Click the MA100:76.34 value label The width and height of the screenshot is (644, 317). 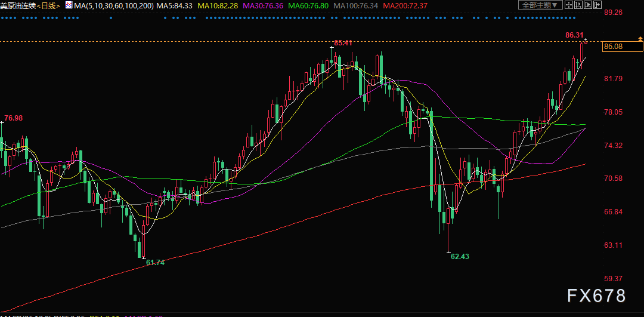(355, 5)
